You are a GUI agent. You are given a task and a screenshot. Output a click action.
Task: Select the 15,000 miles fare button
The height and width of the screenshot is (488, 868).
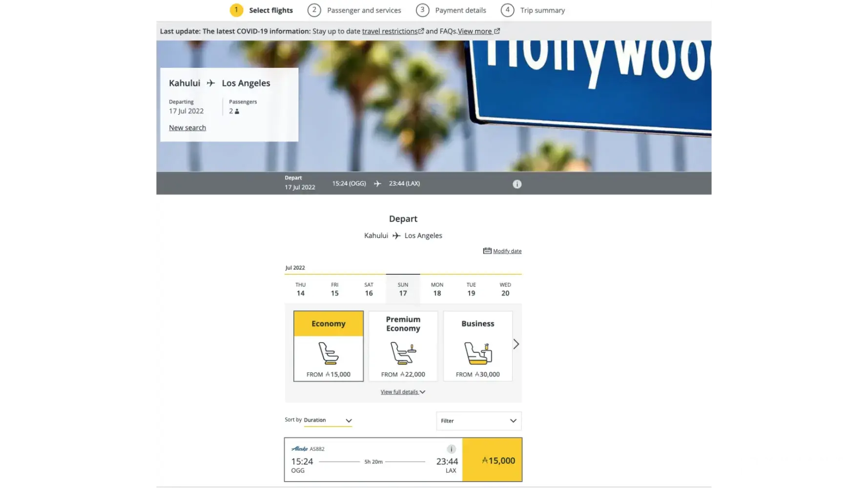pyautogui.click(x=492, y=460)
